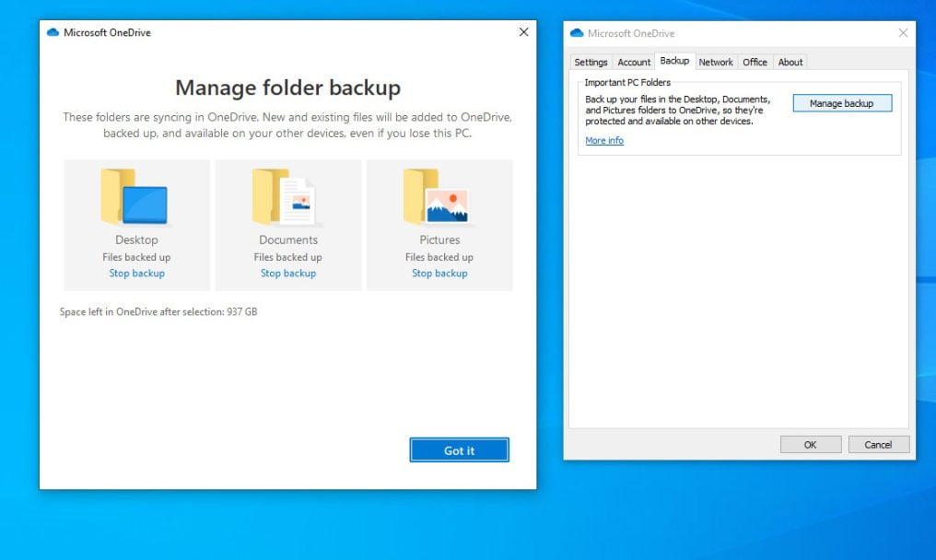Stop backup for Desktop folder
936x560 pixels.
point(136,274)
